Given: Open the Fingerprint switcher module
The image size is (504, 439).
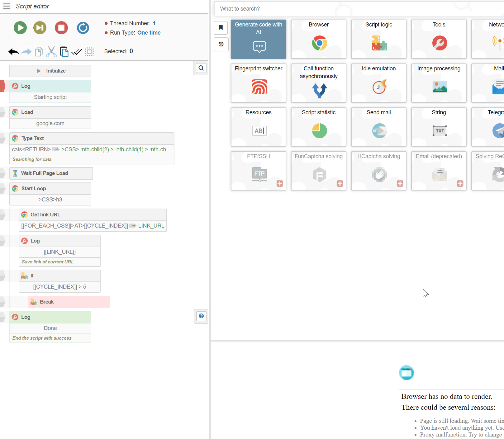Looking at the screenshot, I should [x=258, y=83].
